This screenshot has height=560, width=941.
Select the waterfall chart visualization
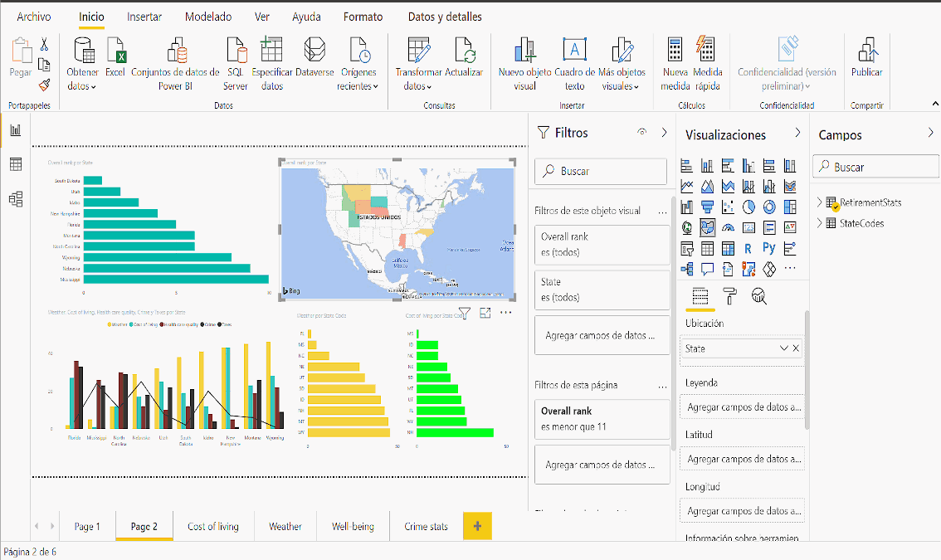(687, 207)
